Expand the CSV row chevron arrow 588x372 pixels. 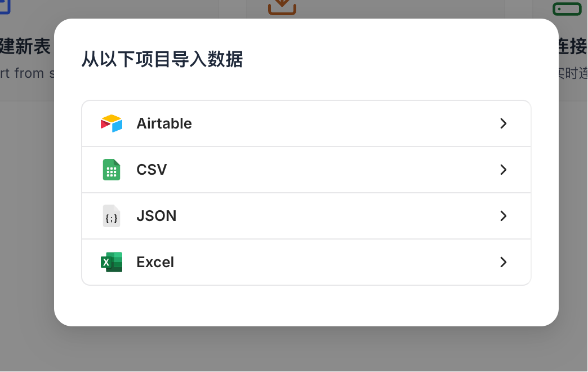pyautogui.click(x=504, y=170)
